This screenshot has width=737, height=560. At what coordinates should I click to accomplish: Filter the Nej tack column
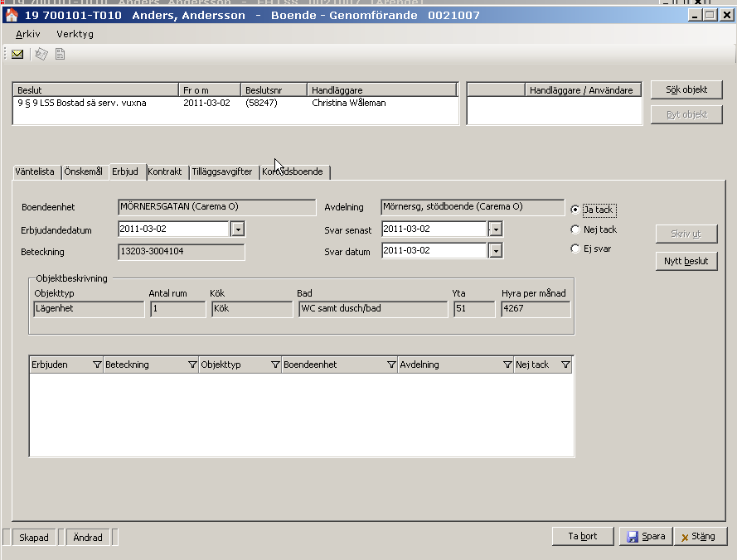click(x=565, y=365)
